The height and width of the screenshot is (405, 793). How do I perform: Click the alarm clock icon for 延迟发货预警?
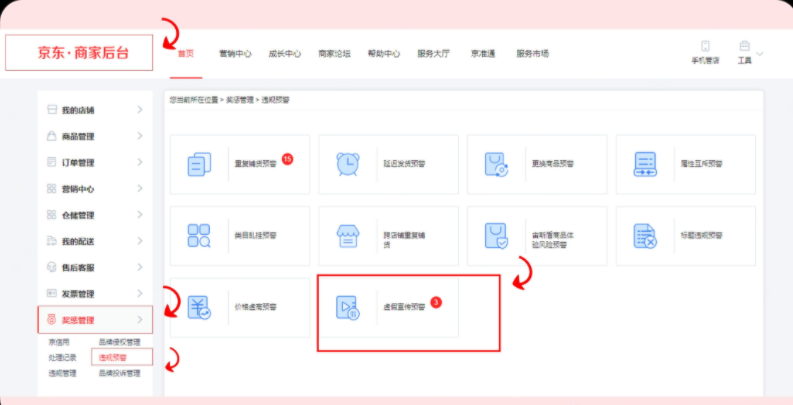click(348, 164)
